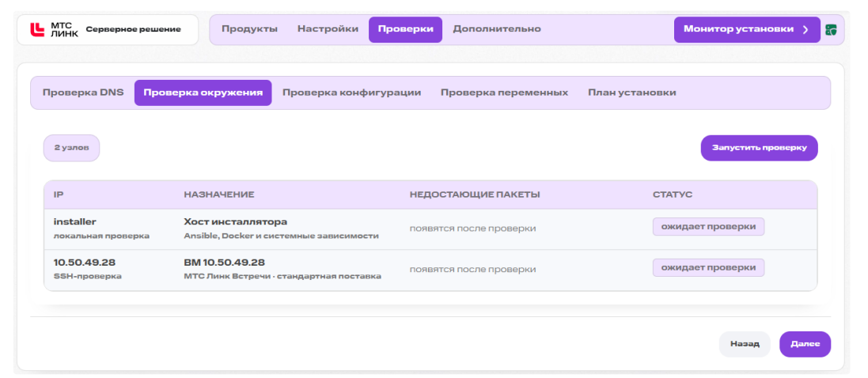Open the Продукты menu
Screen dimensions: 868x378
(x=250, y=29)
